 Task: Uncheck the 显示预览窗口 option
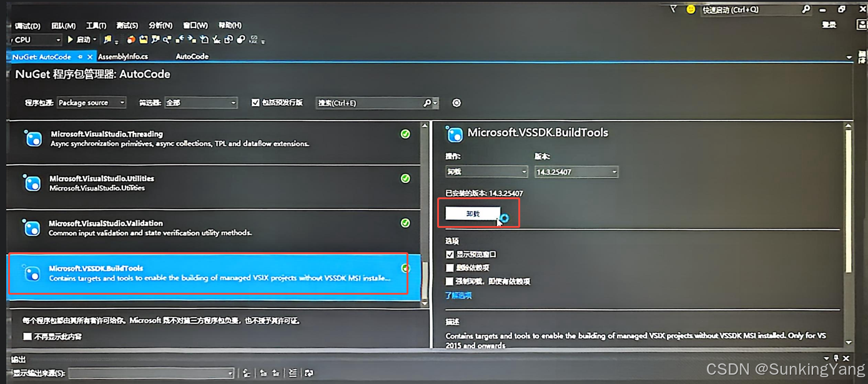click(x=450, y=254)
